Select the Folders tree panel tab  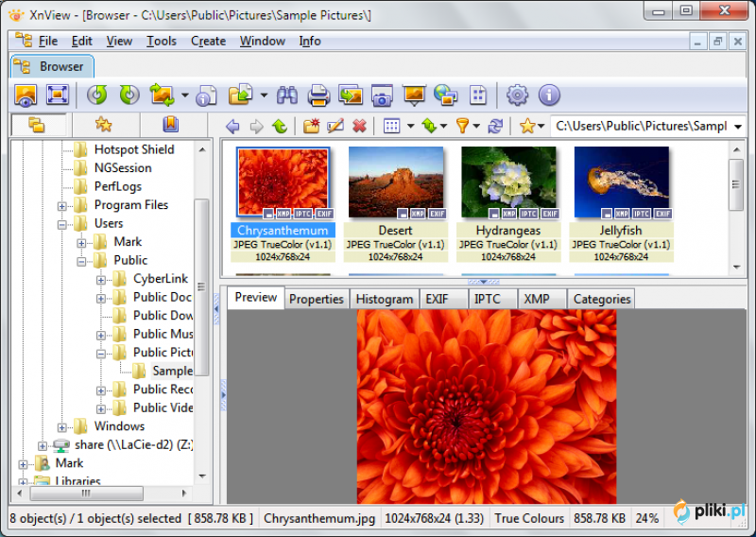pos(37,126)
